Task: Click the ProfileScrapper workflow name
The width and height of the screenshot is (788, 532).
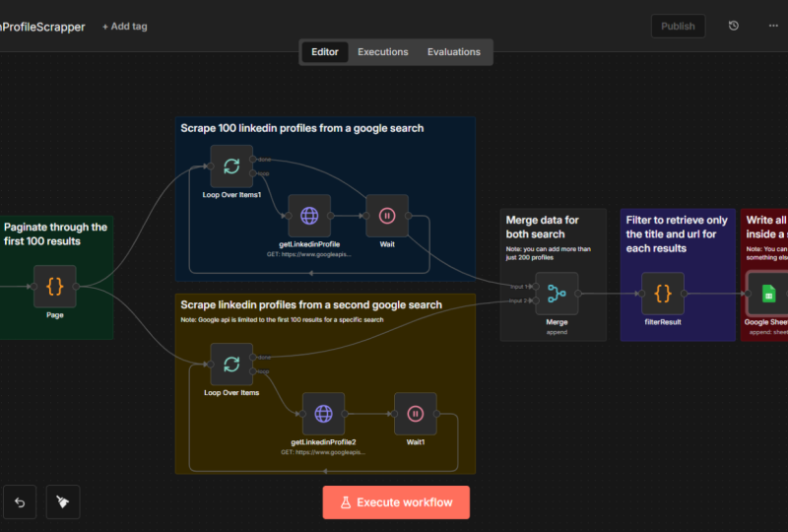Action: (42, 27)
